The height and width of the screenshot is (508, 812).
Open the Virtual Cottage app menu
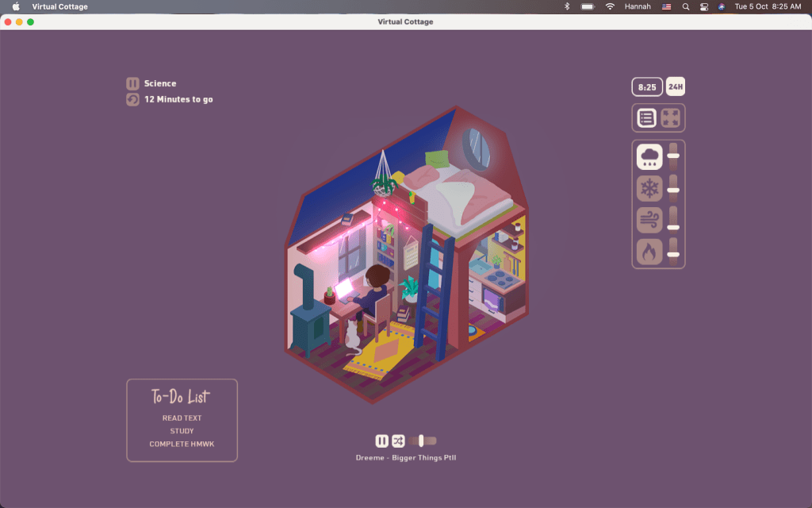pos(60,6)
